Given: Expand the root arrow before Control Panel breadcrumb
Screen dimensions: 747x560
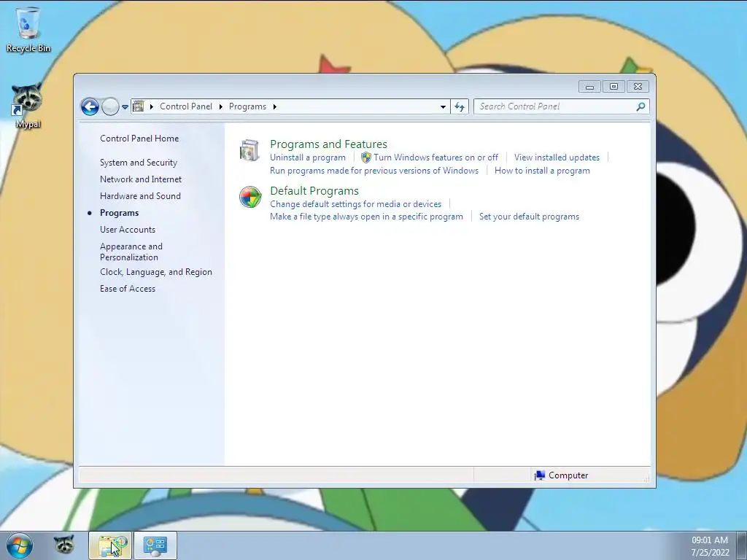Looking at the screenshot, I should 152,106.
